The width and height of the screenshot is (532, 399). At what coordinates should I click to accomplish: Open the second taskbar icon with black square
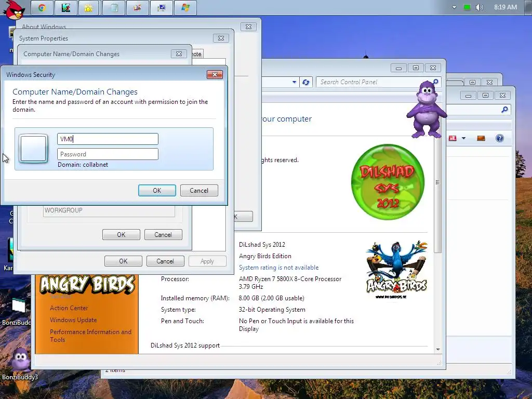66,7
